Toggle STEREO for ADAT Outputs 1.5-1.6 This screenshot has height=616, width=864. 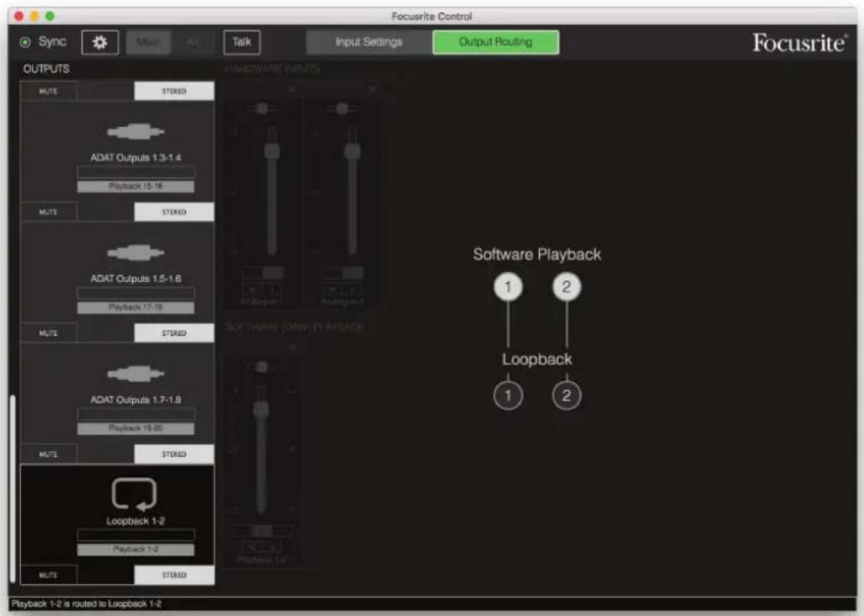point(174,333)
